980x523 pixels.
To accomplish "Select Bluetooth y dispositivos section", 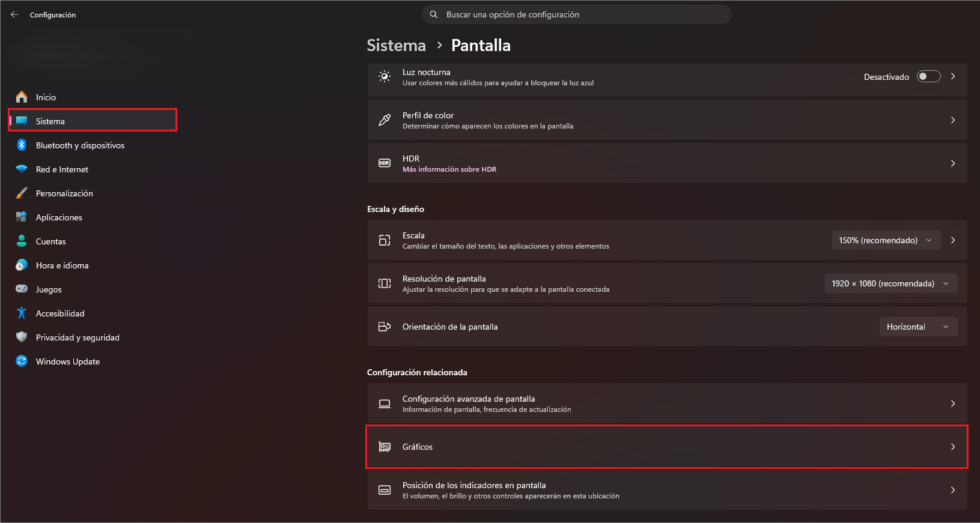I will [93, 145].
